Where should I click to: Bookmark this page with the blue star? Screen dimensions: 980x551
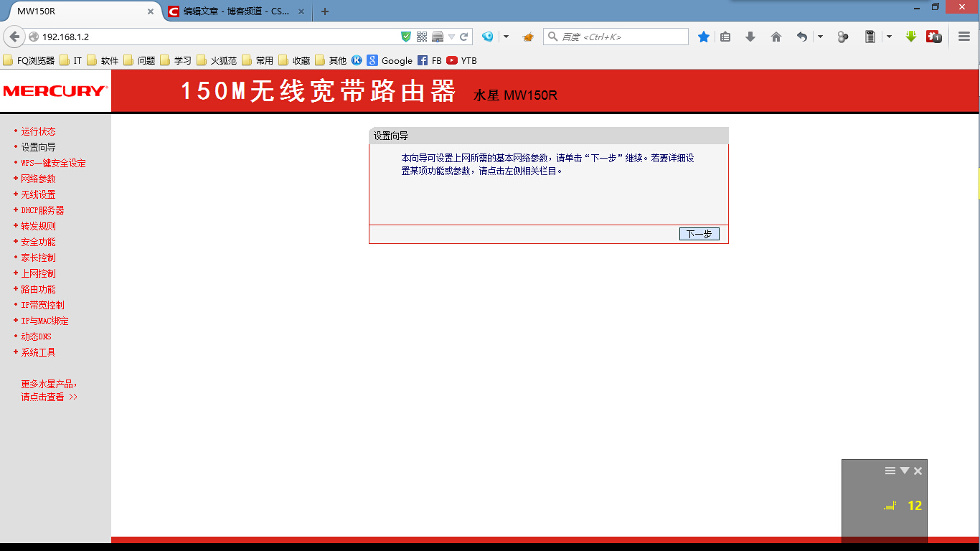pyautogui.click(x=704, y=37)
